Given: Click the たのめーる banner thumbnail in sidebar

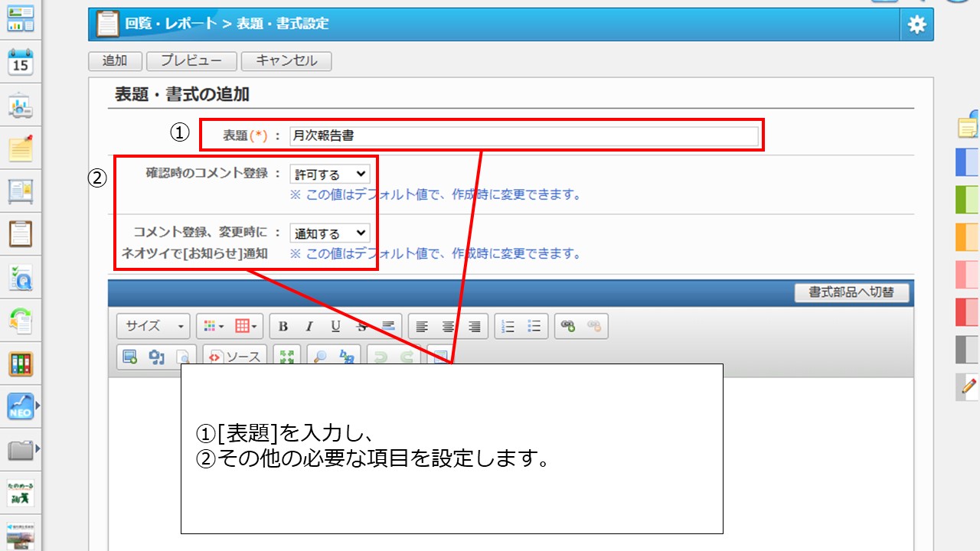Looking at the screenshot, I should 21,493.
